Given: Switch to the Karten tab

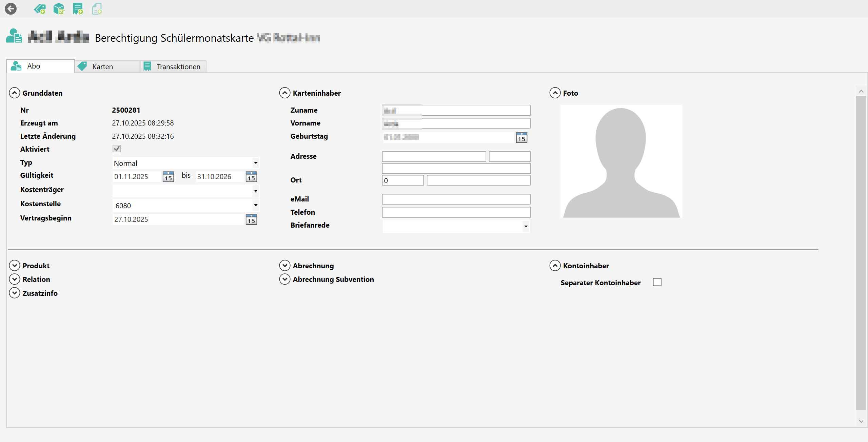Looking at the screenshot, I should click(x=102, y=66).
